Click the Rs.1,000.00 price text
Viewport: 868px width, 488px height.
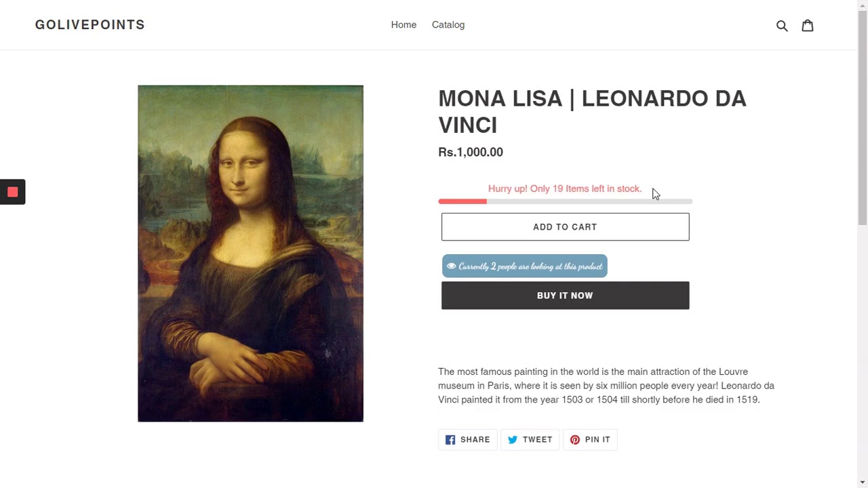coord(471,152)
